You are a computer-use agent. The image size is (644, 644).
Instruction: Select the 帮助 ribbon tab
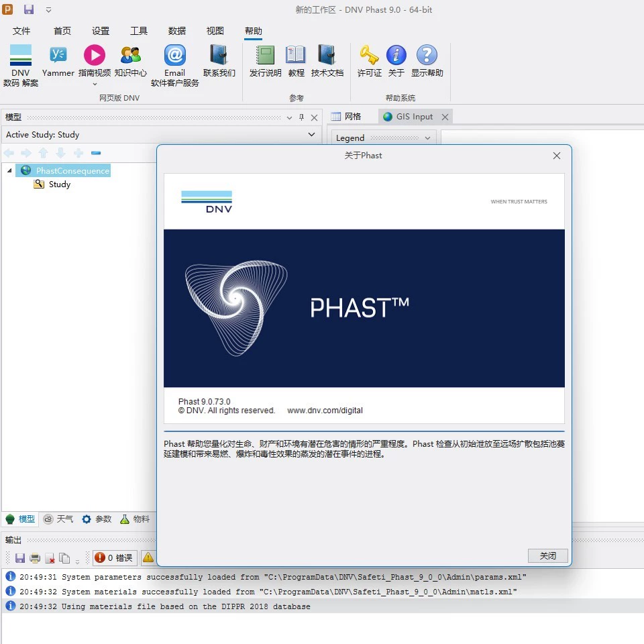point(254,31)
